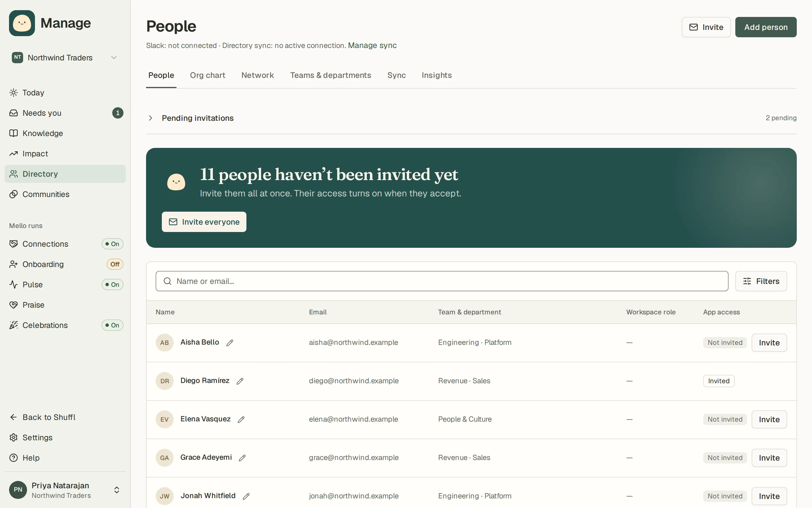Toggle the Onboarding Off status badge
Screen dimensions: 812x508
pos(115,264)
